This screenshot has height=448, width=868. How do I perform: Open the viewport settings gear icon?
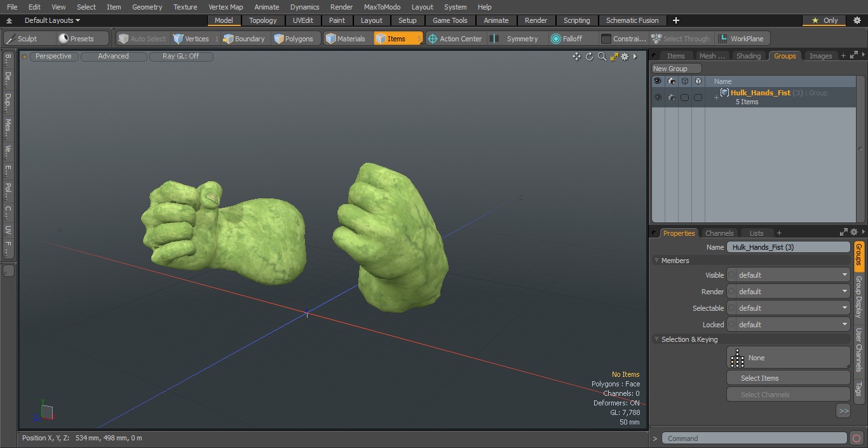[625, 57]
